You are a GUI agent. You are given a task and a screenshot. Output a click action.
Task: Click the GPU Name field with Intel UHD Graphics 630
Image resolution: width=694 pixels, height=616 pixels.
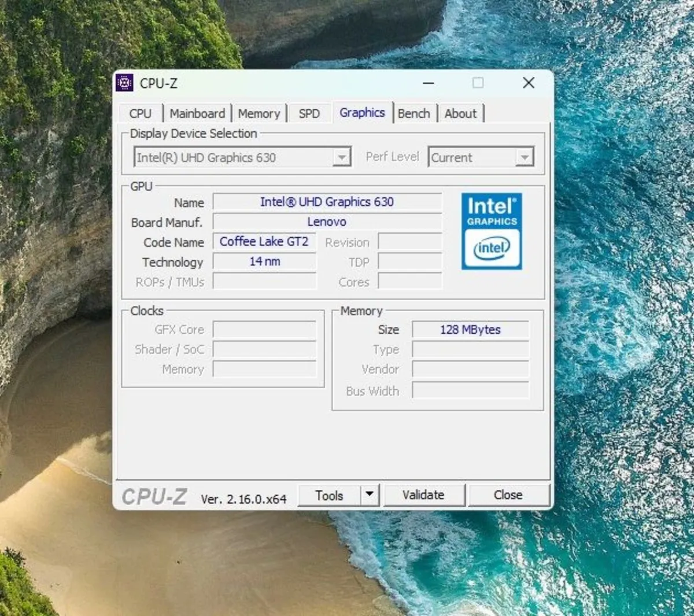pyautogui.click(x=327, y=202)
